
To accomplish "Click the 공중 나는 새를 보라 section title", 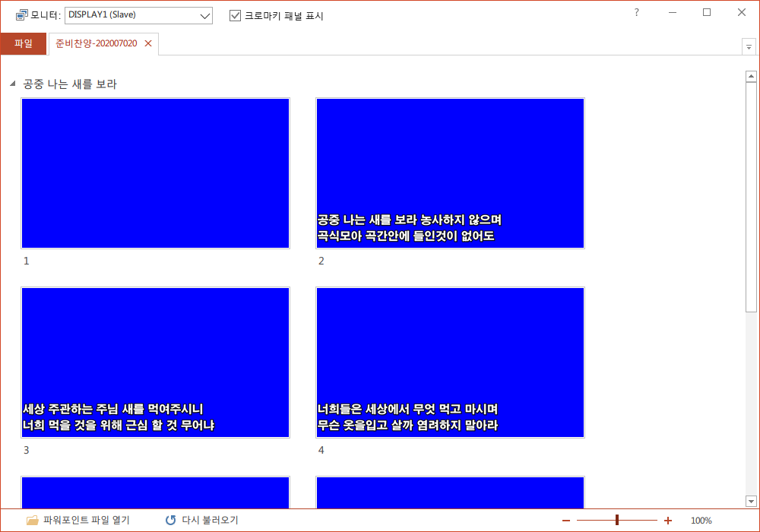I will [x=70, y=84].
